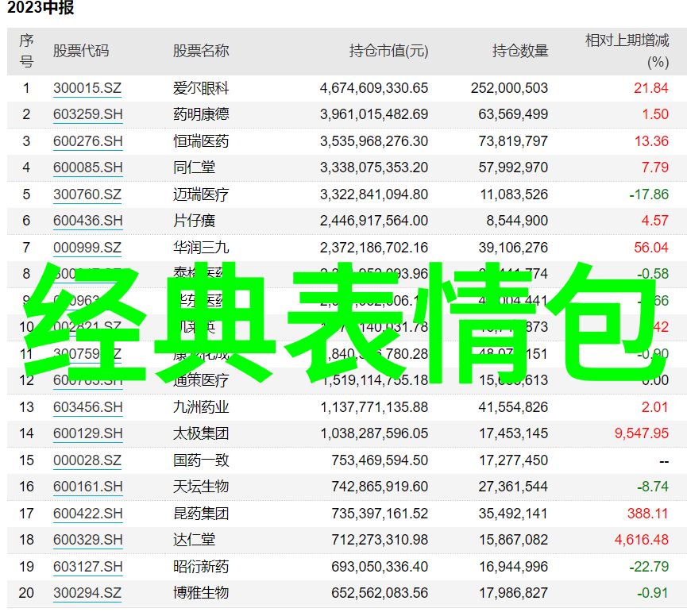687x616 pixels.
Task: Follow the 300294.SZ stock link
Action: click(87, 593)
